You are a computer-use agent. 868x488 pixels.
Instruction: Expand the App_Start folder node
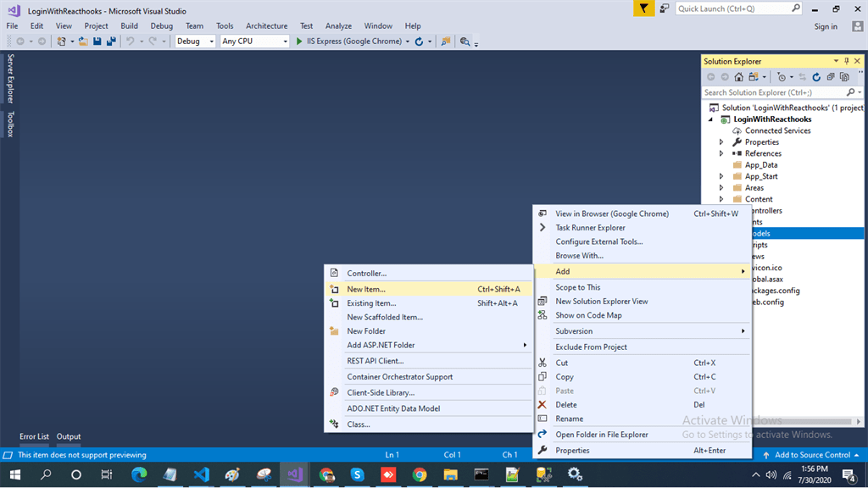coord(721,176)
